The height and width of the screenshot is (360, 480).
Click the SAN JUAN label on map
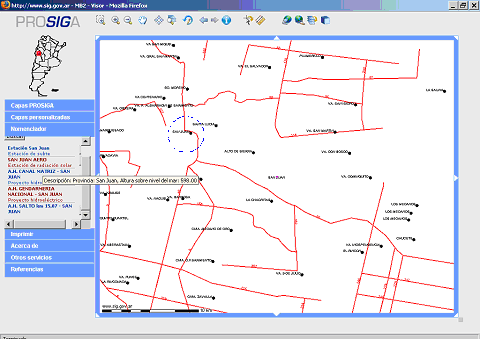276,177
